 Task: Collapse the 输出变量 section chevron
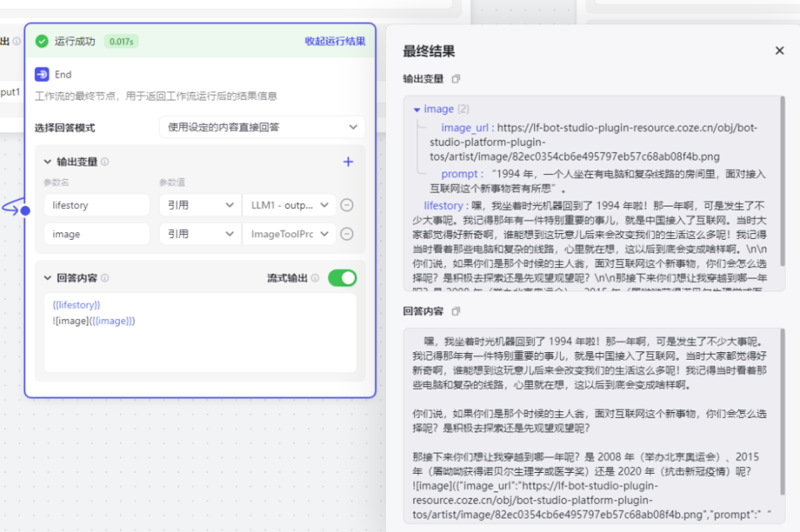pyautogui.click(x=46, y=162)
